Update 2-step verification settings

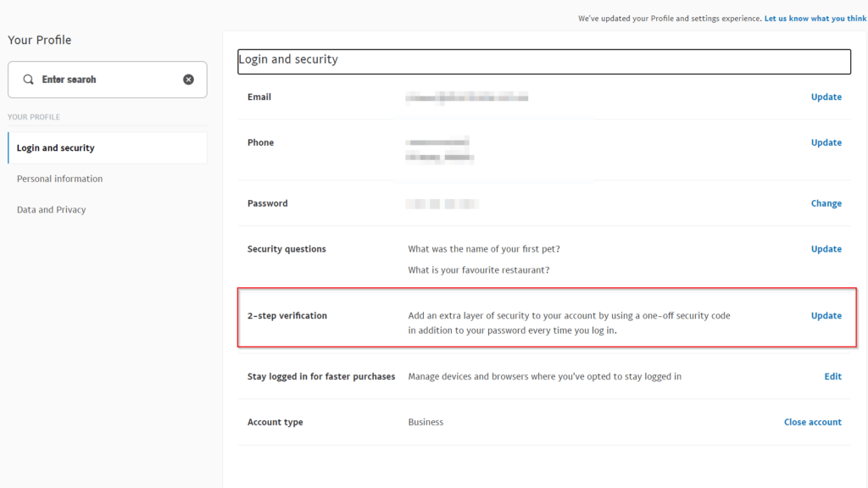tap(826, 315)
